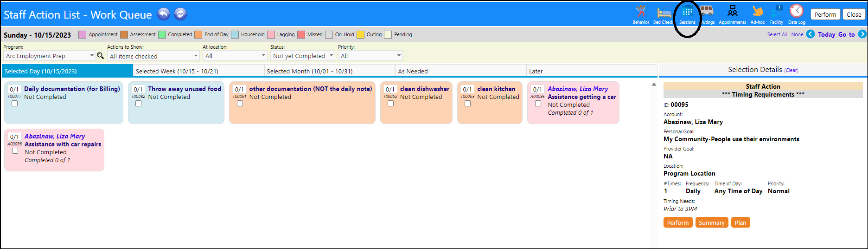Open the Status dropdown showing Not yet Completed
This screenshot has width=868, height=249.
303,56
